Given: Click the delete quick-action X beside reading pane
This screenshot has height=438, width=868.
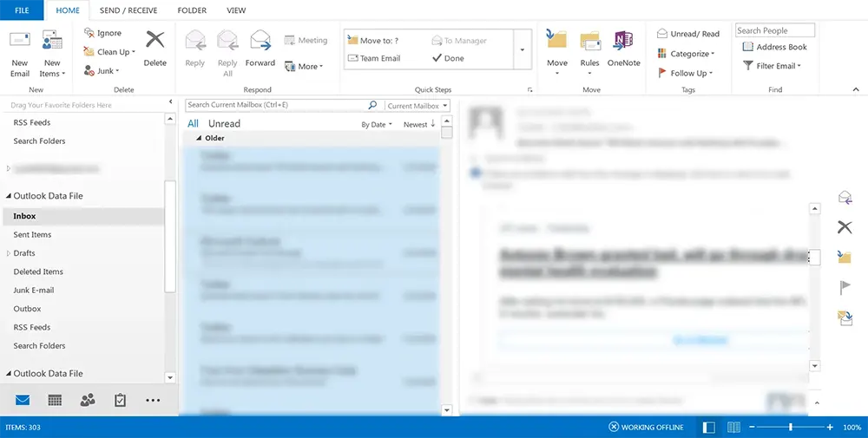Looking at the screenshot, I should click(x=845, y=226).
